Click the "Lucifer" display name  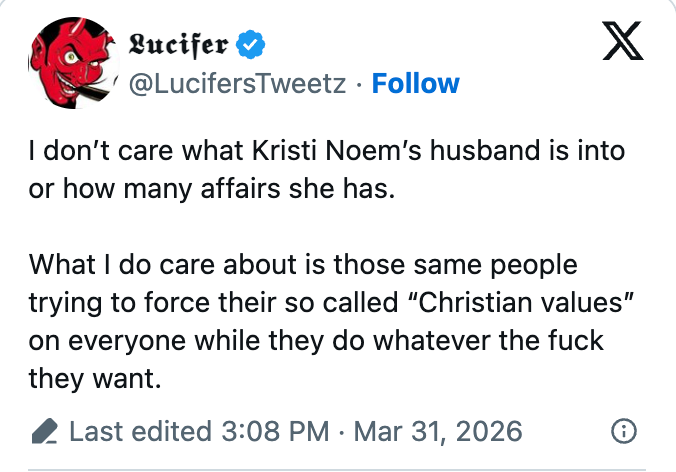[x=179, y=45]
